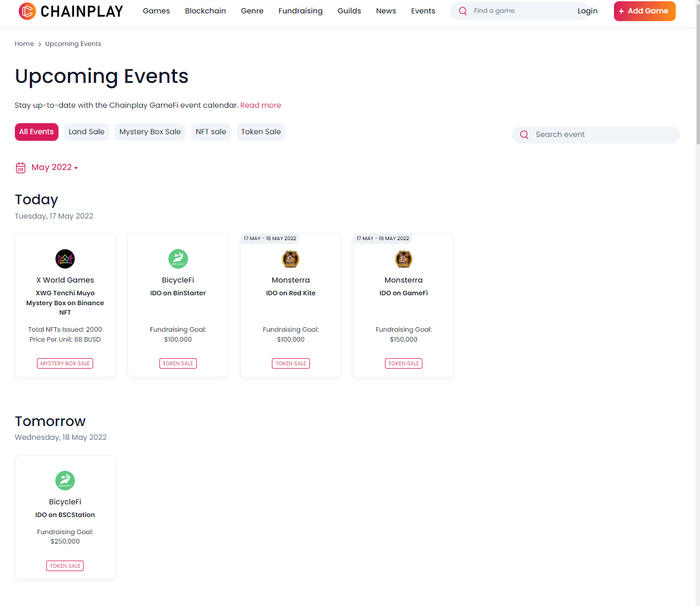Filter events by NFT sale

coord(211,132)
